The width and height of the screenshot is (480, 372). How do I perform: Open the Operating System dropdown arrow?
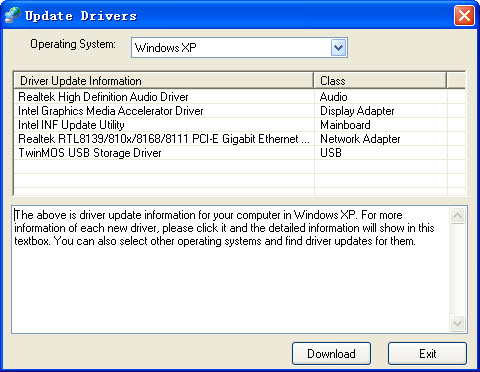[x=338, y=48]
